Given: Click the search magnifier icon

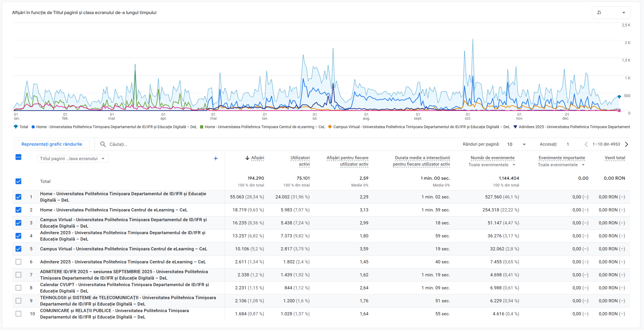Looking at the screenshot, I should click(x=103, y=144).
